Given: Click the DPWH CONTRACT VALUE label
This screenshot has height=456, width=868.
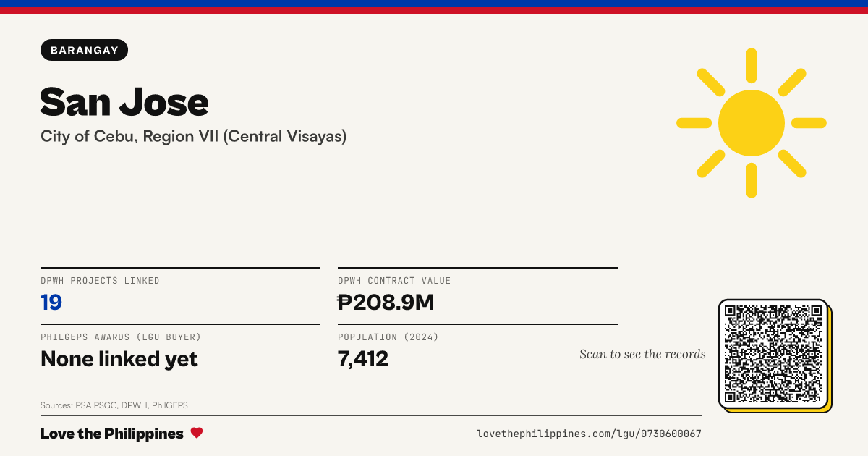Looking at the screenshot, I should pos(394,281).
